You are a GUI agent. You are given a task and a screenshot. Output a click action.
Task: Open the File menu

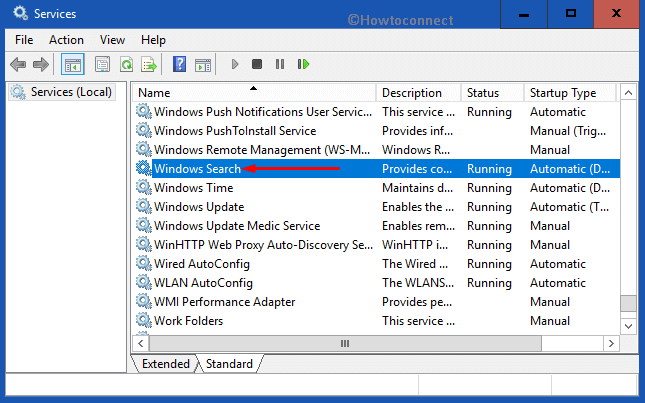pos(24,40)
